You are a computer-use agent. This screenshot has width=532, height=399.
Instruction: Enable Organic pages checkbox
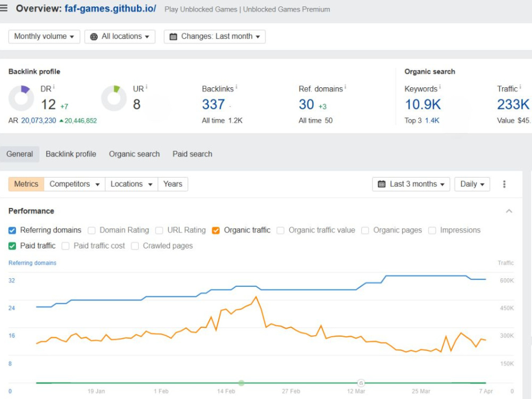[x=365, y=231]
